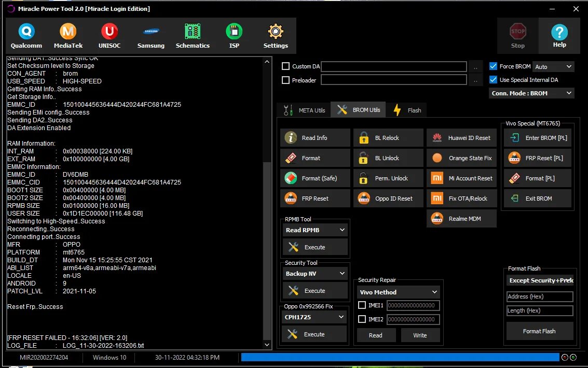This screenshot has width=588, height=368.
Task: Run Orange State Fix
Action: tap(461, 158)
